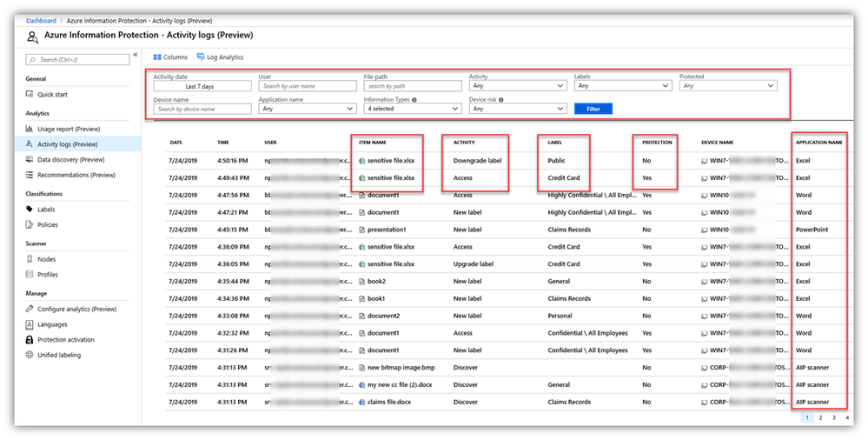The image size is (868, 440).
Task: Click the Columns grid icon
Action: [x=157, y=57]
